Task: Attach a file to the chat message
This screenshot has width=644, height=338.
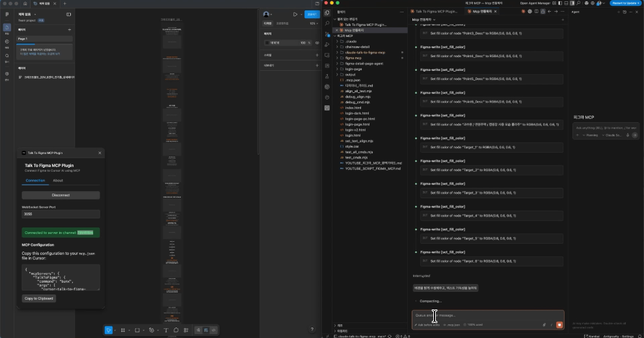Action: coord(544,325)
